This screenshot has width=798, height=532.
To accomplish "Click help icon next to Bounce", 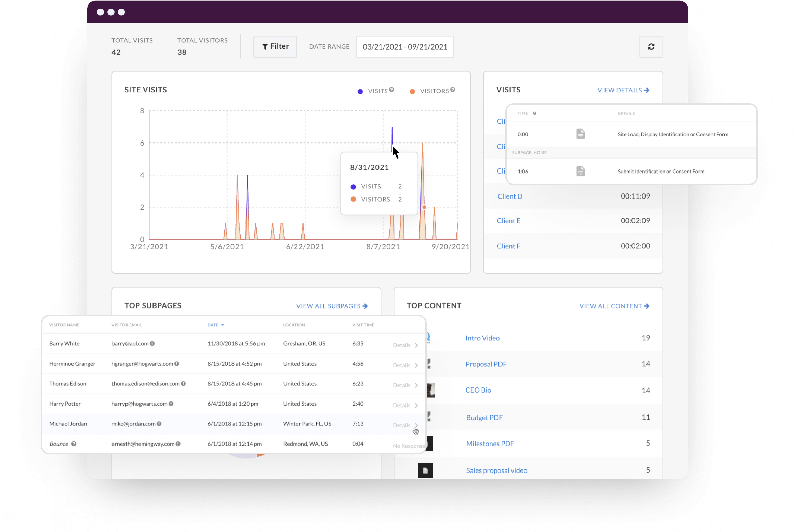I will [74, 444].
